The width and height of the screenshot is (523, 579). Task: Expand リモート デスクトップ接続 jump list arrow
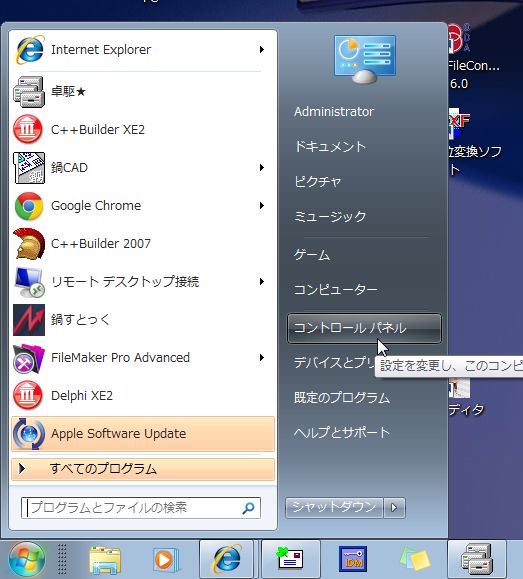click(262, 282)
